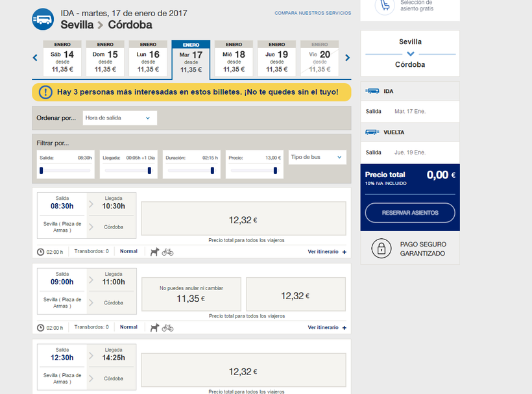Choose the 11,35 € non-refundable fare

pos(191,295)
